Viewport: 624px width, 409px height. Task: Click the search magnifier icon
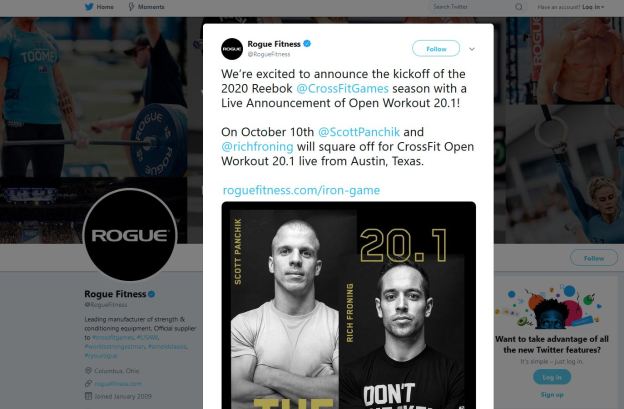[x=519, y=7]
